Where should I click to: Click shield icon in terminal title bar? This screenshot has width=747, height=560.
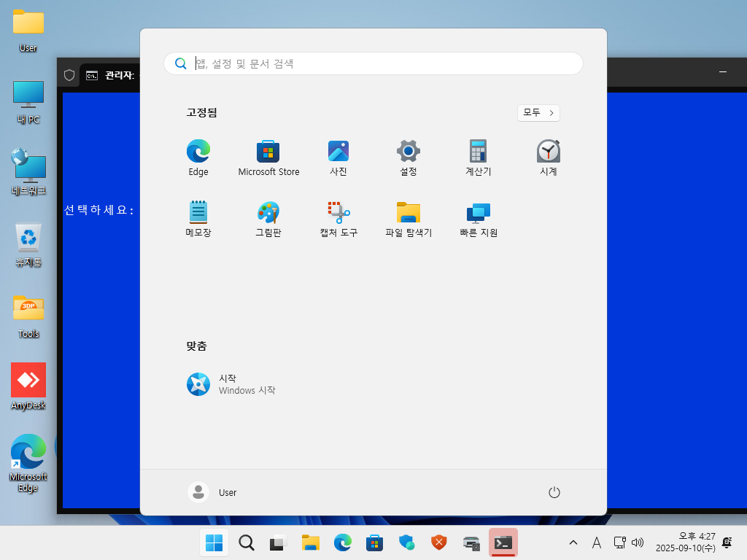coord(69,75)
